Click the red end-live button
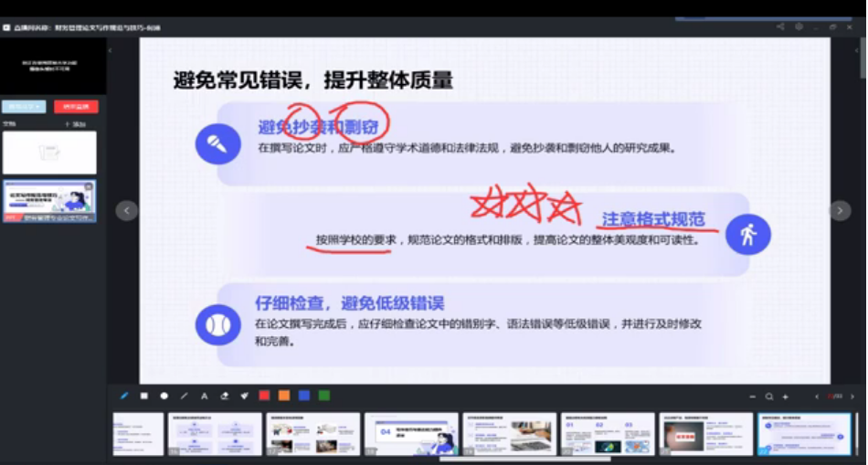This screenshot has height=465, width=868. (x=76, y=107)
